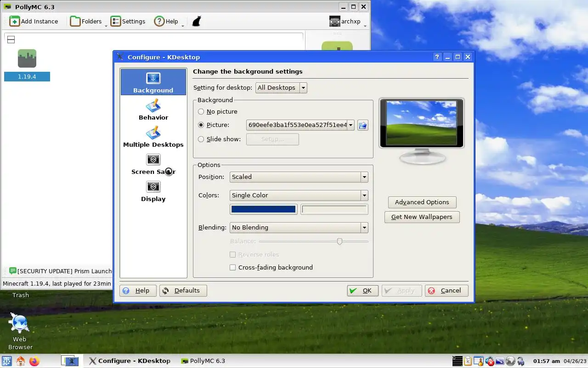The height and width of the screenshot is (368, 588).
Task: Open Help in PollyMC toolbar
Action: click(166, 21)
